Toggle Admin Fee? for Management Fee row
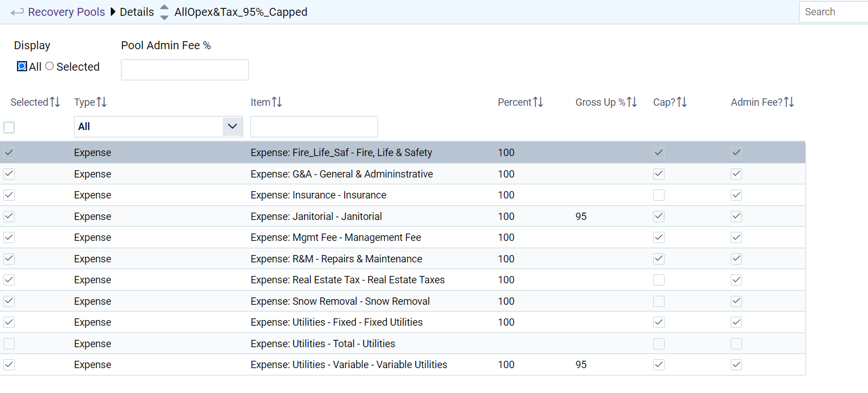Image resolution: width=868 pixels, height=393 pixels. 736,237
